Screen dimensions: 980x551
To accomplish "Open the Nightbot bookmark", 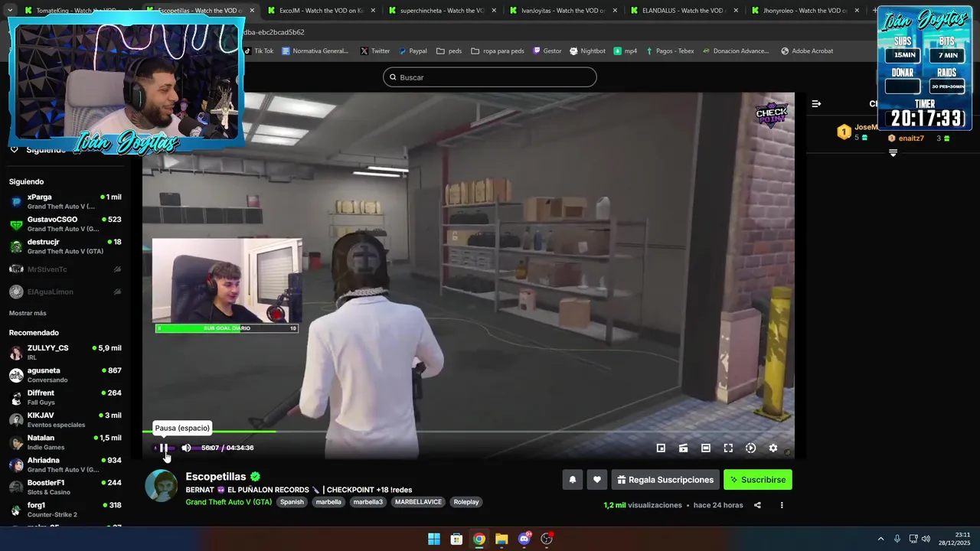I will coord(587,51).
